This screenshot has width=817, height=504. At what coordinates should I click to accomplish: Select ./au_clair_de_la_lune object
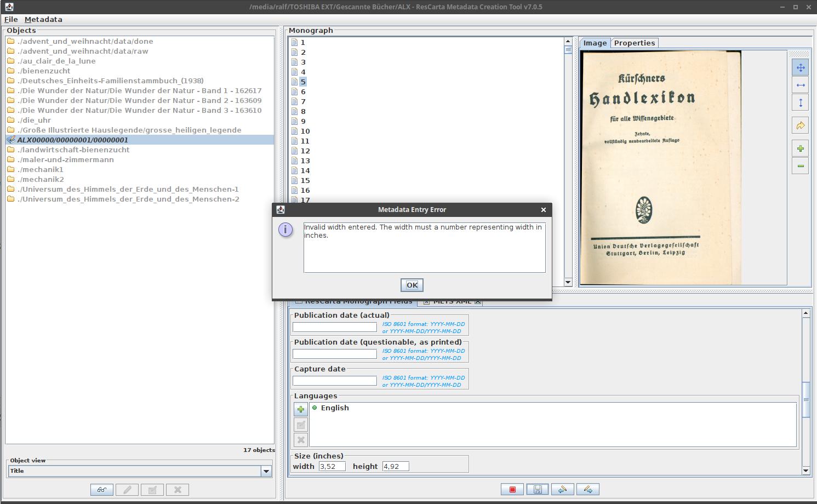[x=56, y=61]
